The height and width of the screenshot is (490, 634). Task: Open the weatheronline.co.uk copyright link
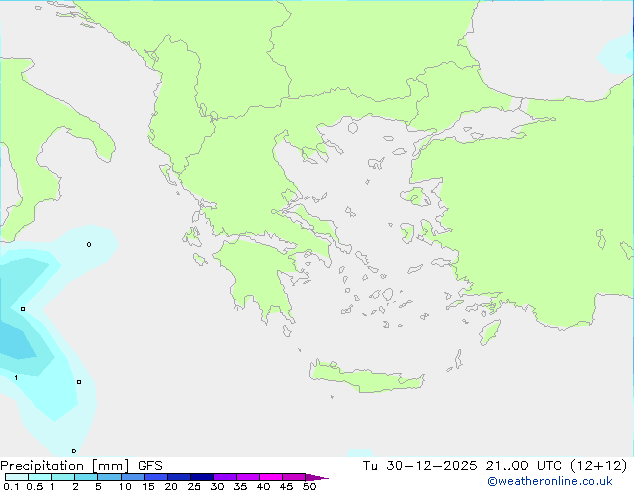pos(550,481)
